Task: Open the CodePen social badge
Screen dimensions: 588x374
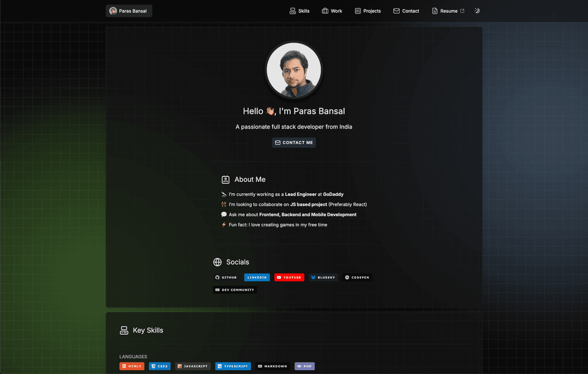Action: click(x=357, y=278)
